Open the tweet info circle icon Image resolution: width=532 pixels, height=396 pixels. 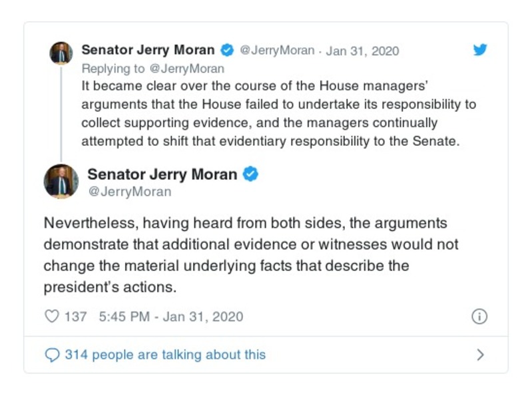tap(479, 316)
